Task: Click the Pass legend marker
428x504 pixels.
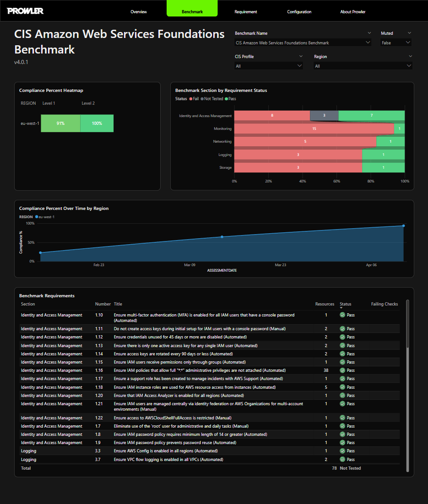Action: point(226,99)
